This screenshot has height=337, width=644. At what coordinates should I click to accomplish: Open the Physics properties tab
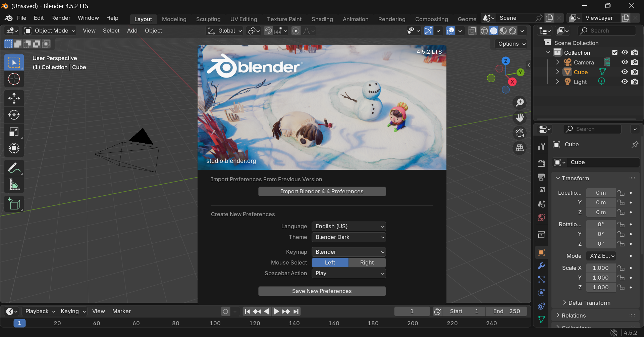pyautogui.click(x=541, y=293)
